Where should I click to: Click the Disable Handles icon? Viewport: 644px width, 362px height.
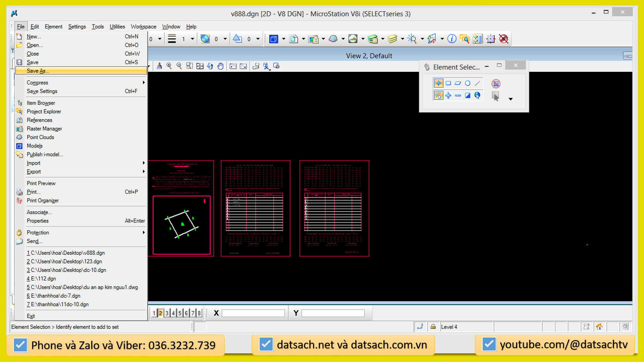tap(496, 84)
